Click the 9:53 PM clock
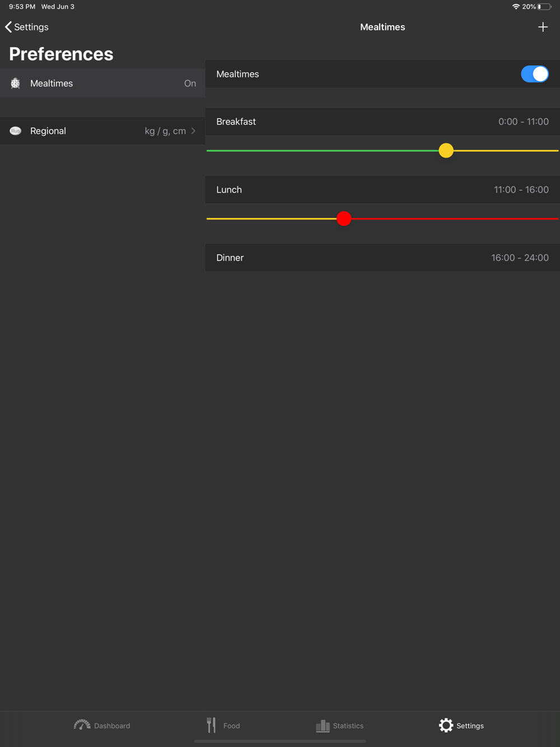Viewport: 560px width, 747px height. [22, 7]
